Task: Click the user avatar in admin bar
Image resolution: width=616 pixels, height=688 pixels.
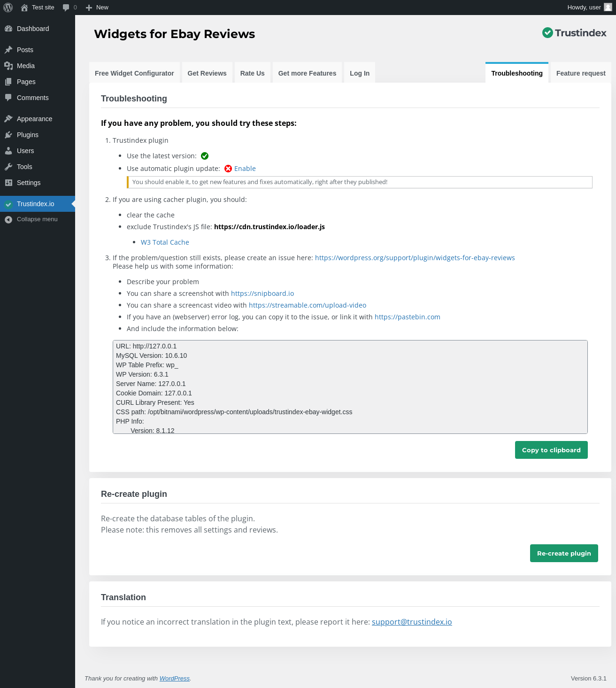Action: coord(608,8)
